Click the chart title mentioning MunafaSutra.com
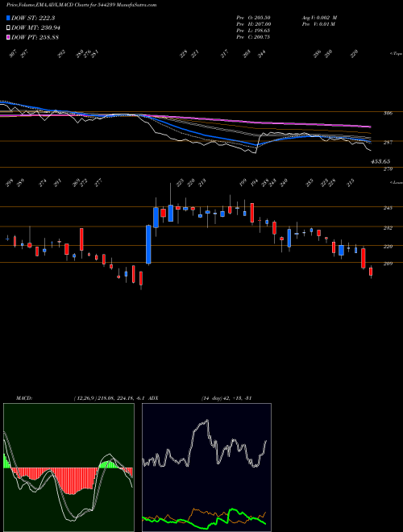The height and width of the screenshot is (532, 403). pyautogui.click(x=81, y=5)
